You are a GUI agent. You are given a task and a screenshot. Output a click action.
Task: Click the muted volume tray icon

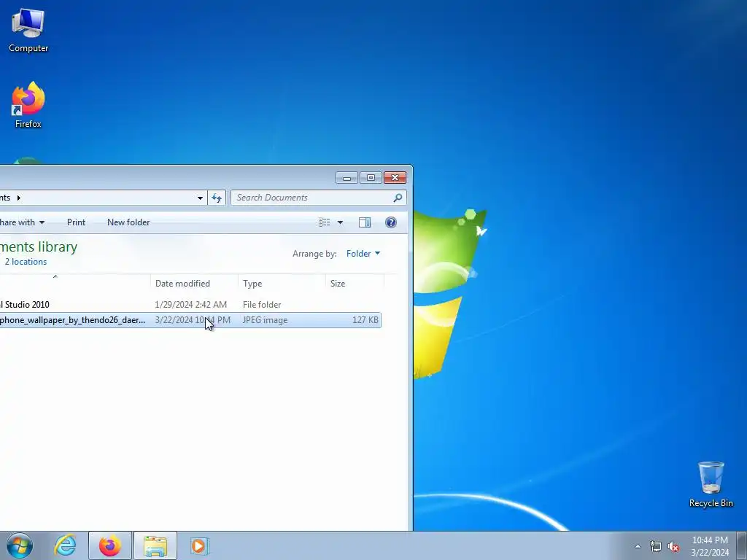tap(673, 546)
